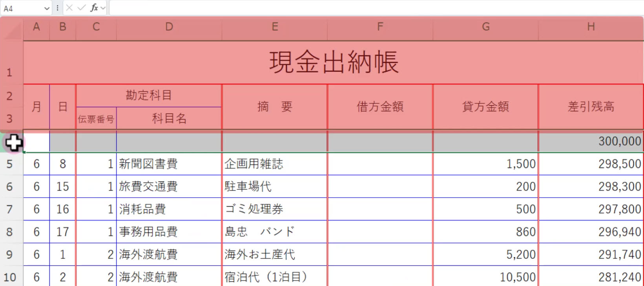The height and width of the screenshot is (286, 644).
Task: Select row 10 header
Action: tap(10, 277)
